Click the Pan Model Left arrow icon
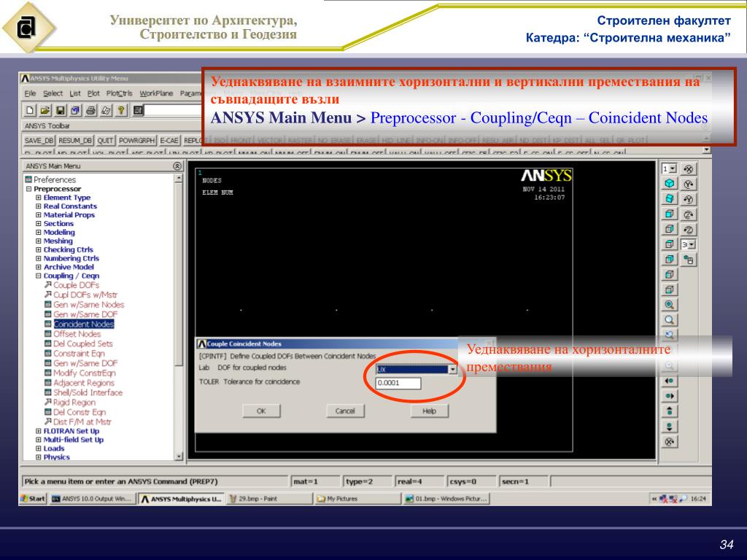Screen dimensions: 747x560 tap(669, 381)
